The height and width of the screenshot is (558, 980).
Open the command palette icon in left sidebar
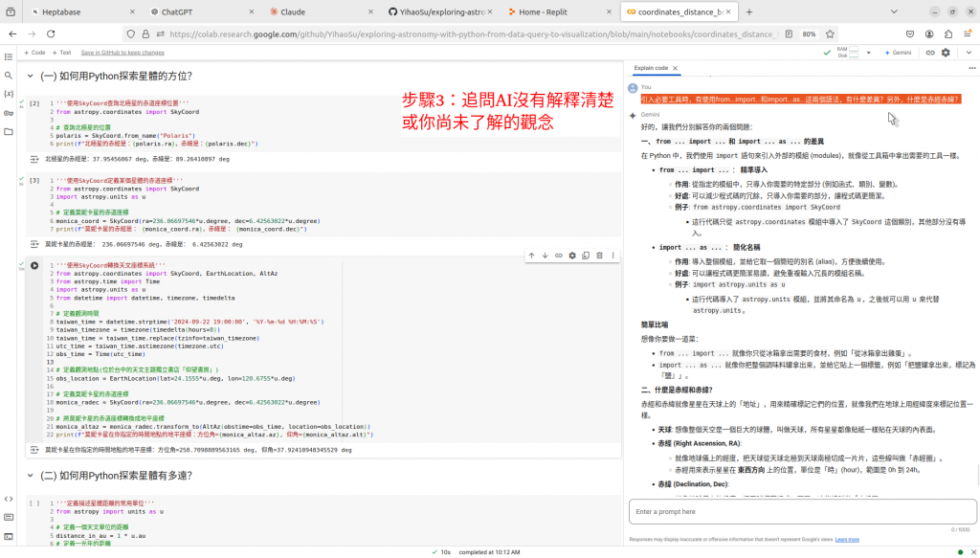(8, 518)
